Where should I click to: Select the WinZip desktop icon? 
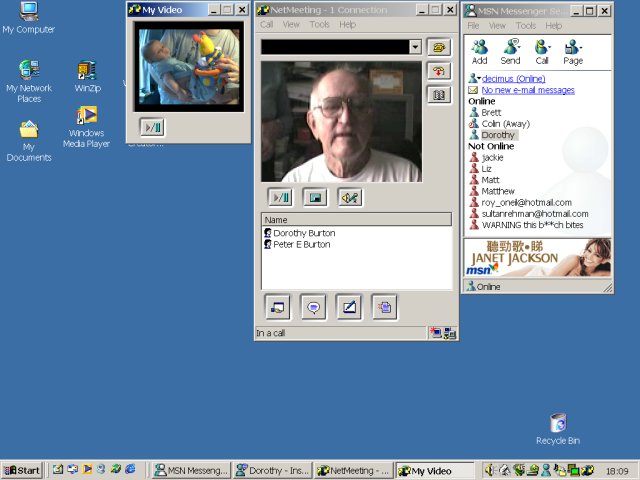coord(87,76)
